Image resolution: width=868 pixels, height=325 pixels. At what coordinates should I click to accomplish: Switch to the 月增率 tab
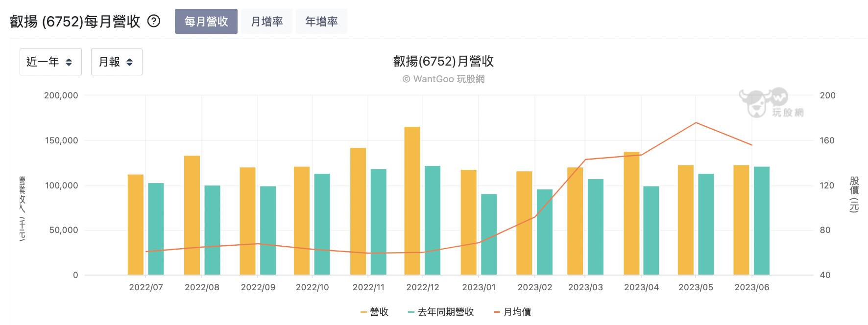coord(267,22)
